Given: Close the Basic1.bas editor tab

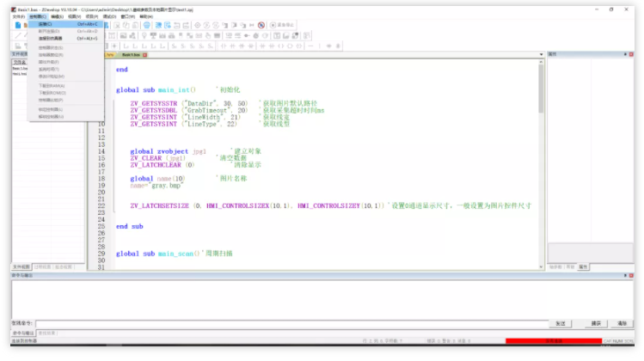Looking at the screenshot, I should tap(145, 55).
